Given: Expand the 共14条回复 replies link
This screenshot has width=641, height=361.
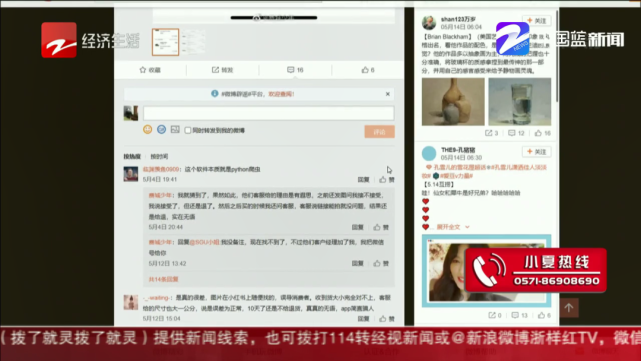Looking at the screenshot, I should [x=163, y=280].
